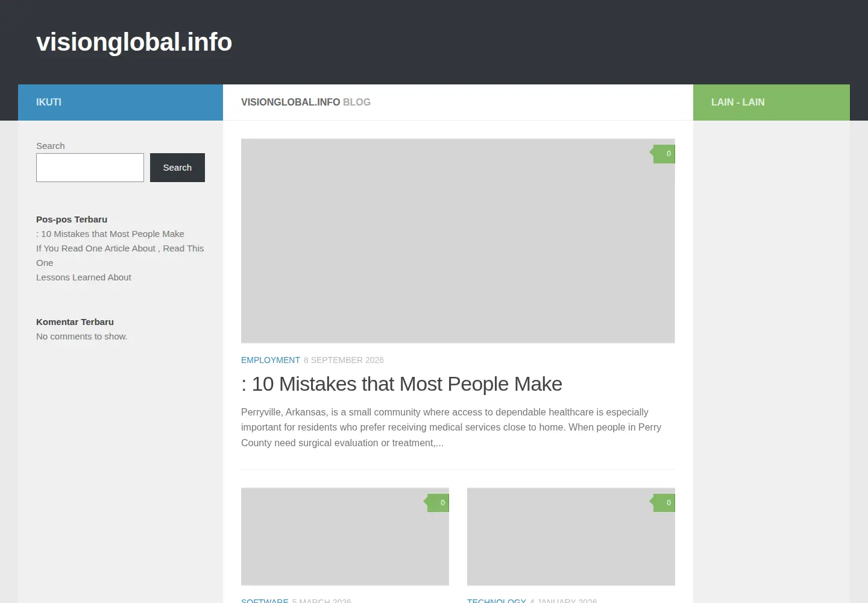Image resolution: width=868 pixels, height=603 pixels.
Task: Click the 'Pos-pos Terbaru' widget title
Action: pyautogui.click(x=72, y=219)
